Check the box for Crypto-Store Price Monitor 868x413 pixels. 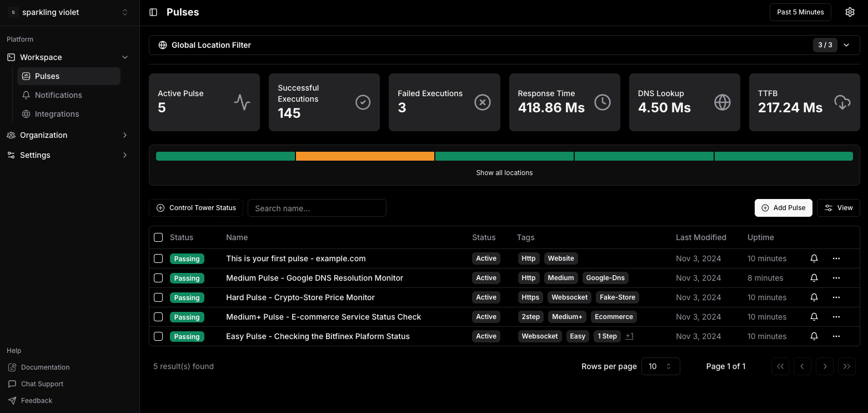(x=158, y=297)
